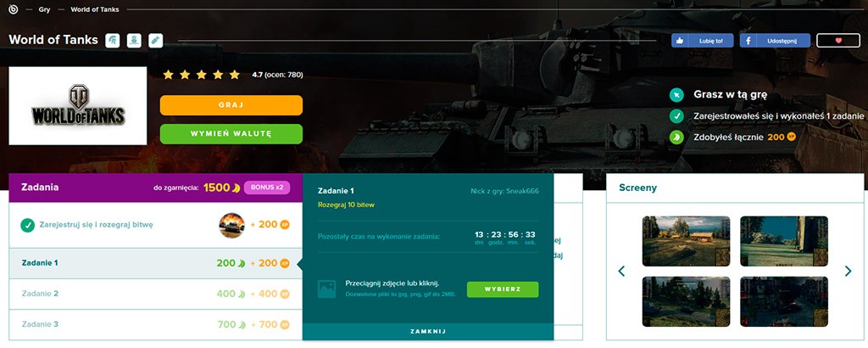Click the round tank reward image
The height and width of the screenshot is (348, 868).
pyautogui.click(x=232, y=225)
